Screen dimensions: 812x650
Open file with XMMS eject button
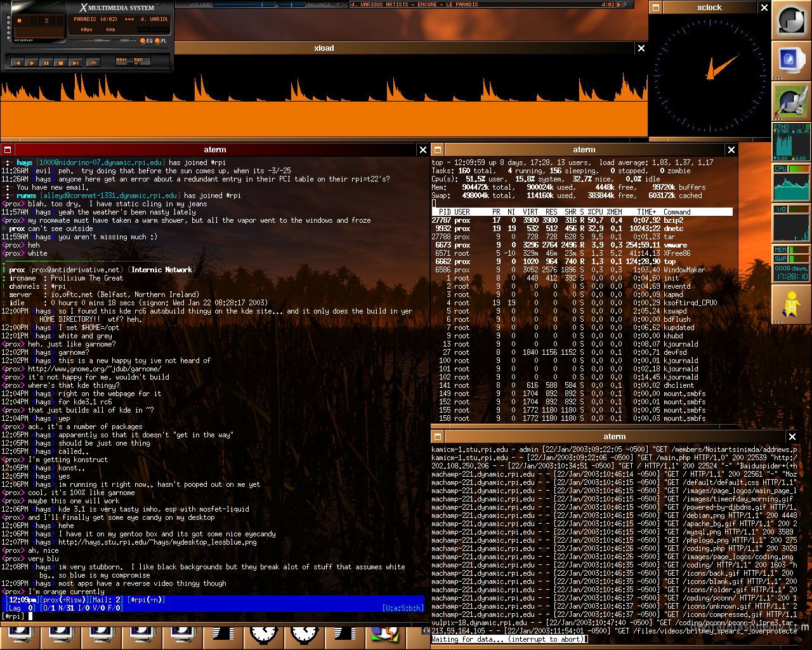click(93, 63)
